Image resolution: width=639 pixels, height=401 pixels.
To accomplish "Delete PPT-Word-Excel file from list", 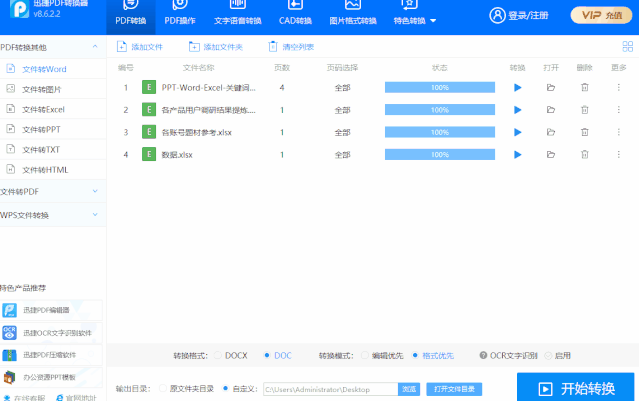I will 585,87.
